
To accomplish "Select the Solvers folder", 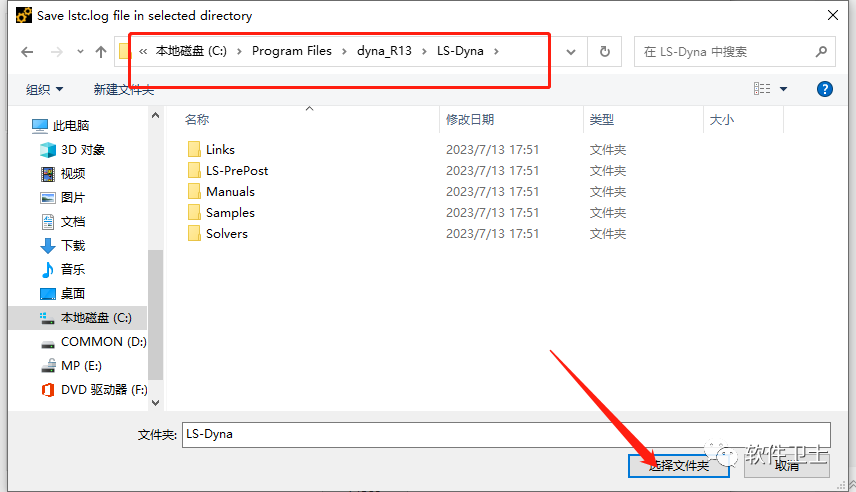I will click(x=227, y=234).
